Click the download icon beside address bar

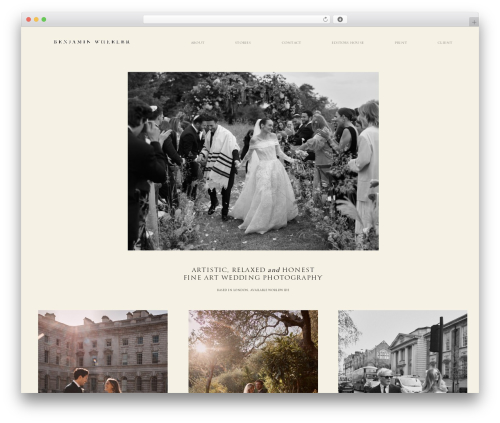[340, 19]
